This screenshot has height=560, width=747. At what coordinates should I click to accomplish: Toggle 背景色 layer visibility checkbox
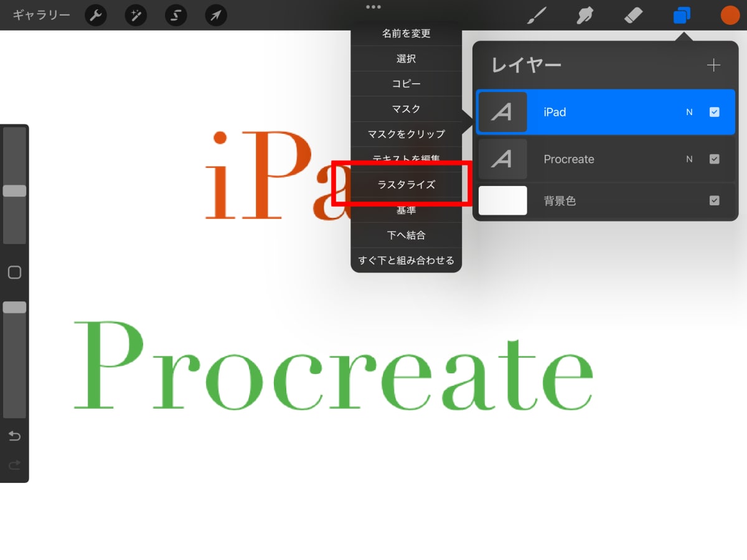(x=715, y=200)
